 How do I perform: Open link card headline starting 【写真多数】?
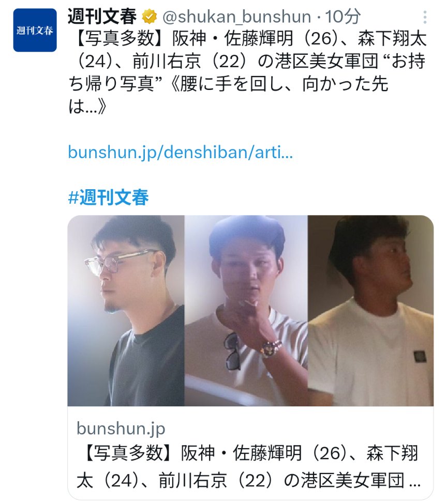point(248,467)
